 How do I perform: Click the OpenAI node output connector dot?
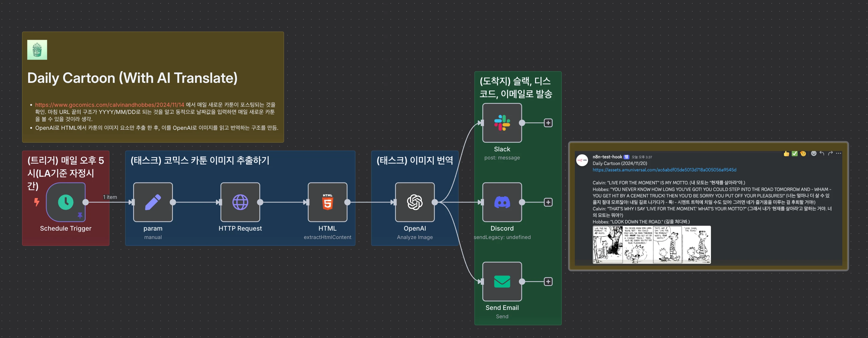pos(435,202)
